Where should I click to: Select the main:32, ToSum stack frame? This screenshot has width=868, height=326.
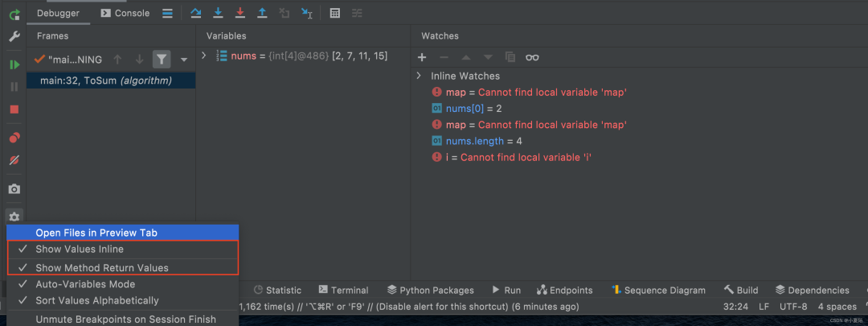pyautogui.click(x=106, y=80)
